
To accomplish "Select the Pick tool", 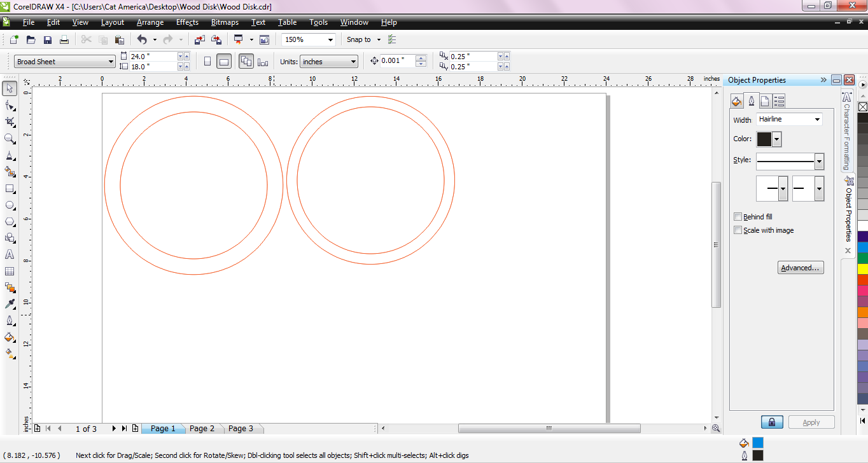I will tap(9, 88).
